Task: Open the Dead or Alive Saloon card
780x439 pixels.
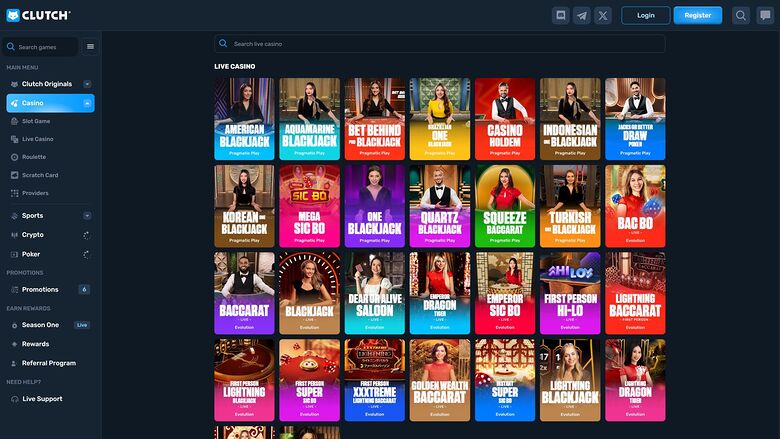Action: coord(375,293)
